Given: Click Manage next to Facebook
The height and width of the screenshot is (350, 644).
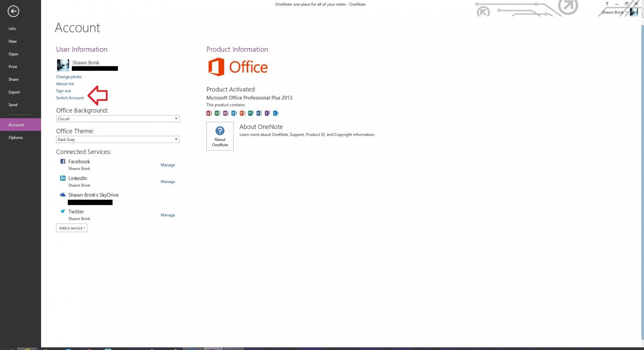Looking at the screenshot, I should (x=168, y=165).
